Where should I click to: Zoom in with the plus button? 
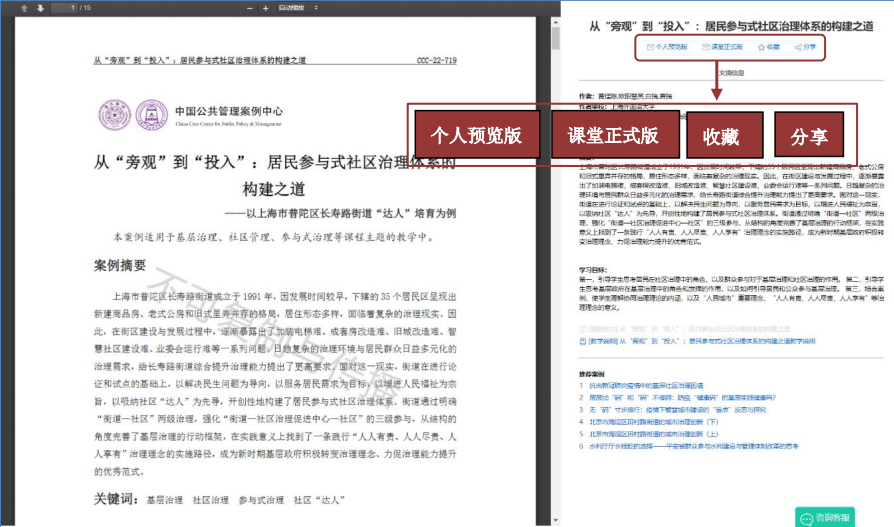pos(266,8)
